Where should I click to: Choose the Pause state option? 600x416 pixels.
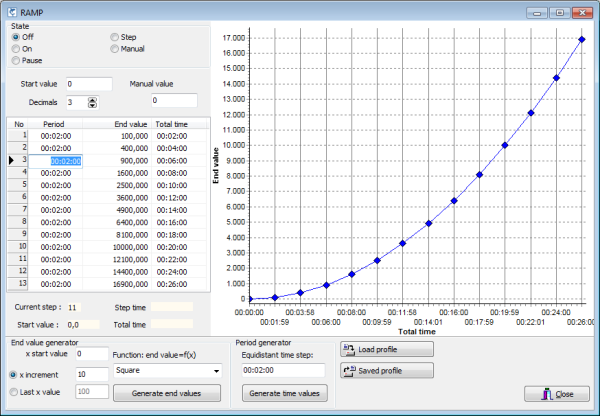pos(15,60)
